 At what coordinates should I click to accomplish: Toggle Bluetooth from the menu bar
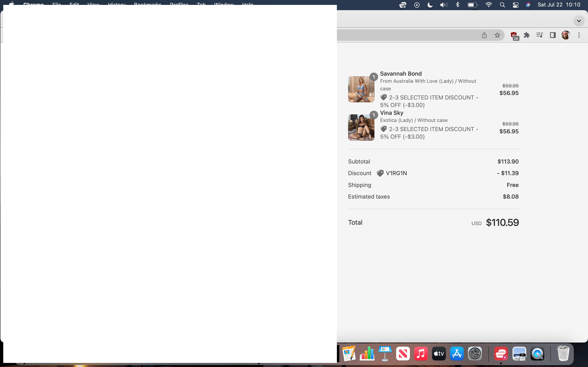tap(458, 5)
